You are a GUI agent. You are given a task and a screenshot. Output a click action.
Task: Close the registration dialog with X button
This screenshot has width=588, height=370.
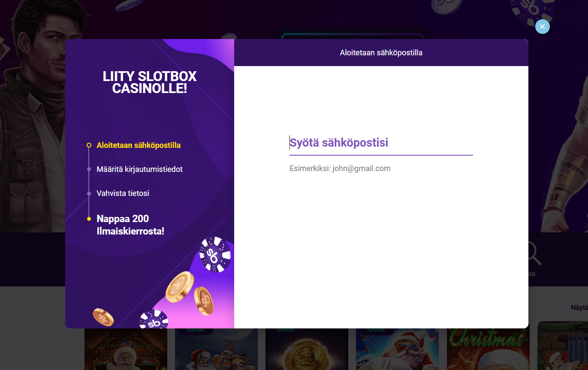tap(543, 27)
